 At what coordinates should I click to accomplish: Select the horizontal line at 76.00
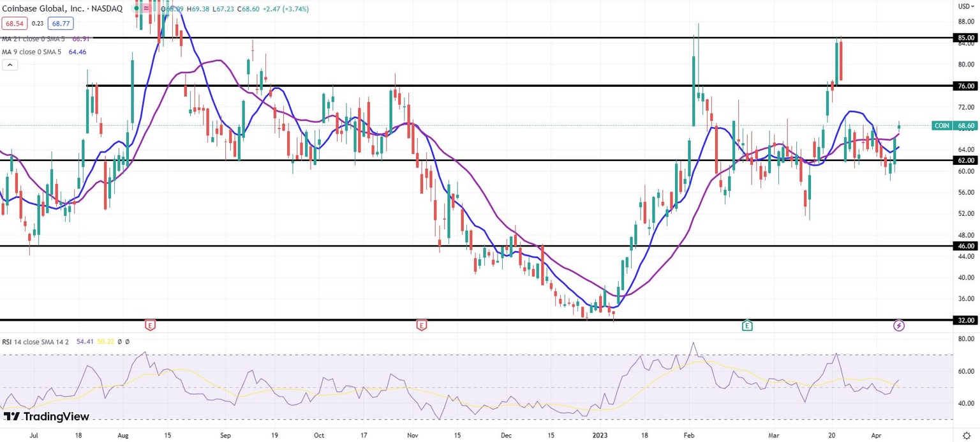click(x=520, y=86)
